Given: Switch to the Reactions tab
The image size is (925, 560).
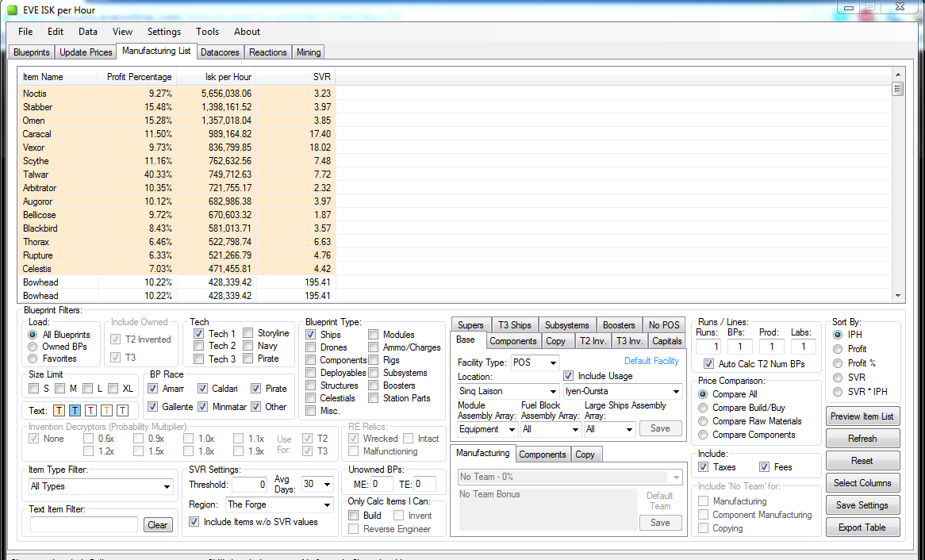Looking at the screenshot, I should click(268, 52).
